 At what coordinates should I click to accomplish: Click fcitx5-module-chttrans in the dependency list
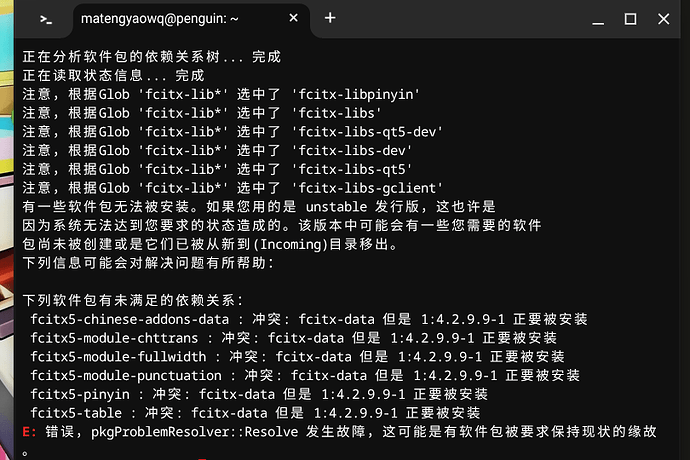coord(114,338)
